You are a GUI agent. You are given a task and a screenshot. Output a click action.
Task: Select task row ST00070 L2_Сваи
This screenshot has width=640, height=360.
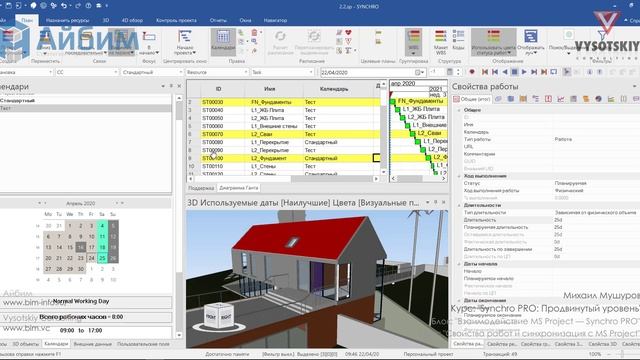click(284, 134)
